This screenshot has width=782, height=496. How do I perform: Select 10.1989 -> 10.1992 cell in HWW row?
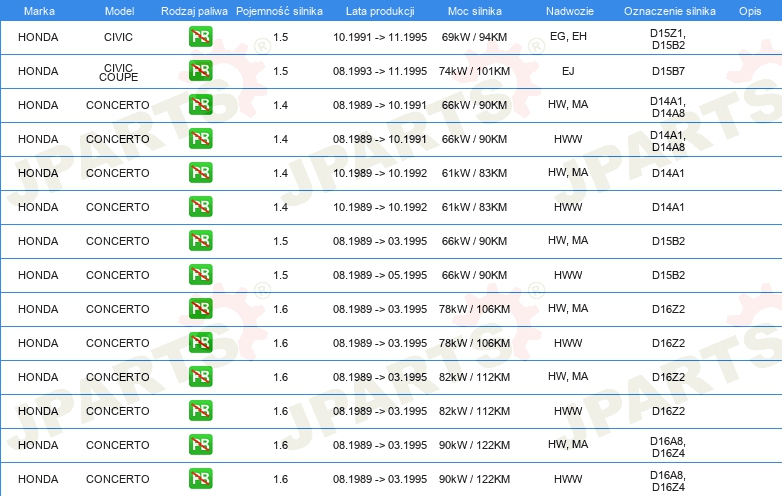pyautogui.click(x=380, y=207)
